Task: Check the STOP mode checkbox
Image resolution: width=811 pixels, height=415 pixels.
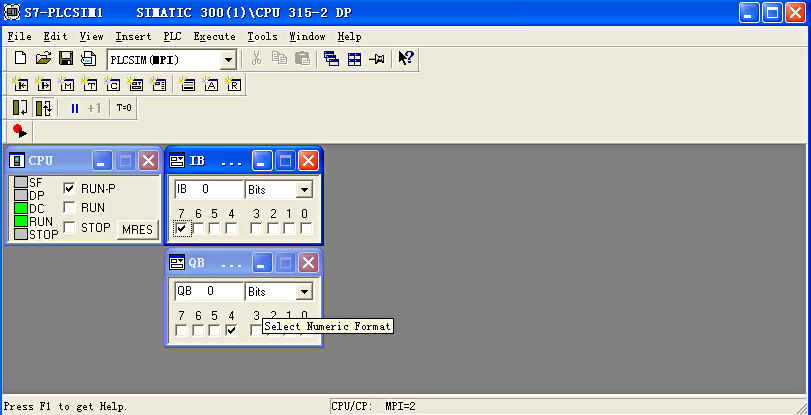Action: click(69, 227)
